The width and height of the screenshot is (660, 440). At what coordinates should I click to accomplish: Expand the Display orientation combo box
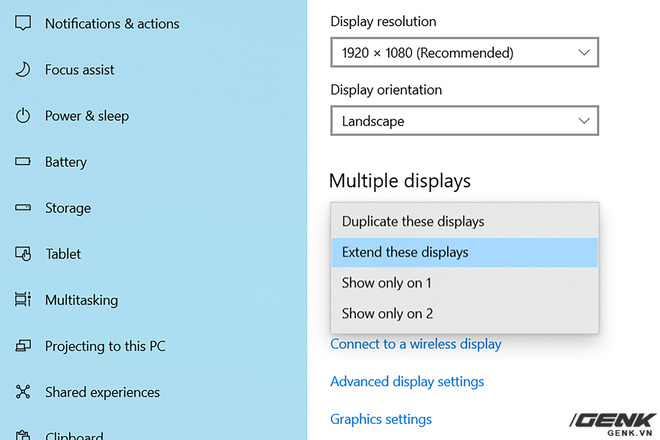point(464,121)
